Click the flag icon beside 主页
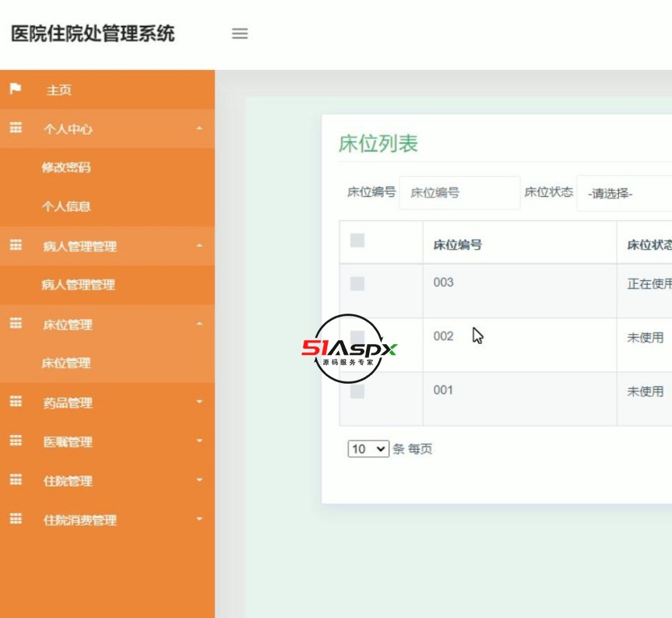The width and height of the screenshot is (672, 618). pos(15,90)
